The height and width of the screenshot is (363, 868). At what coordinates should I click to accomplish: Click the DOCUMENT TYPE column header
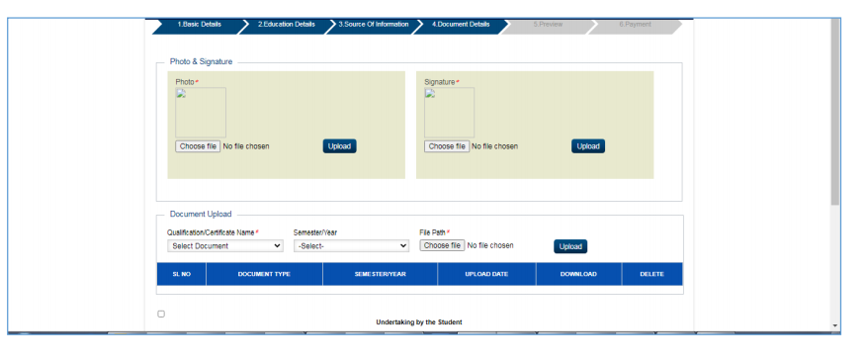point(264,274)
